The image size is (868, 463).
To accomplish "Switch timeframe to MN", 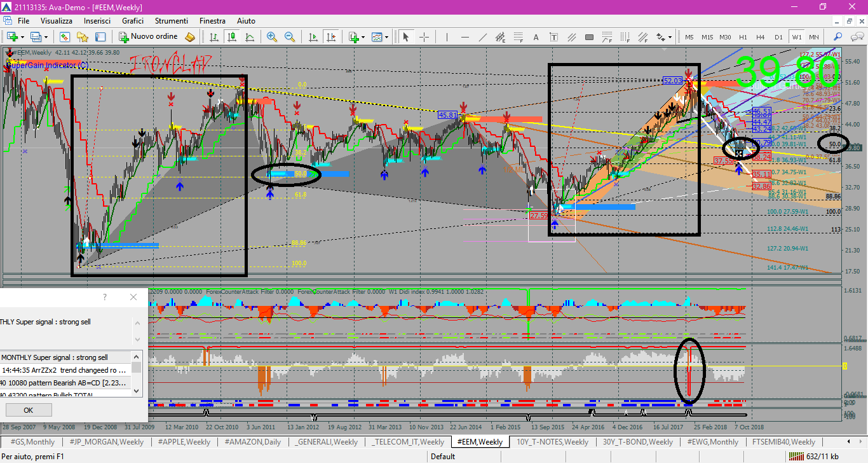I will [814, 37].
